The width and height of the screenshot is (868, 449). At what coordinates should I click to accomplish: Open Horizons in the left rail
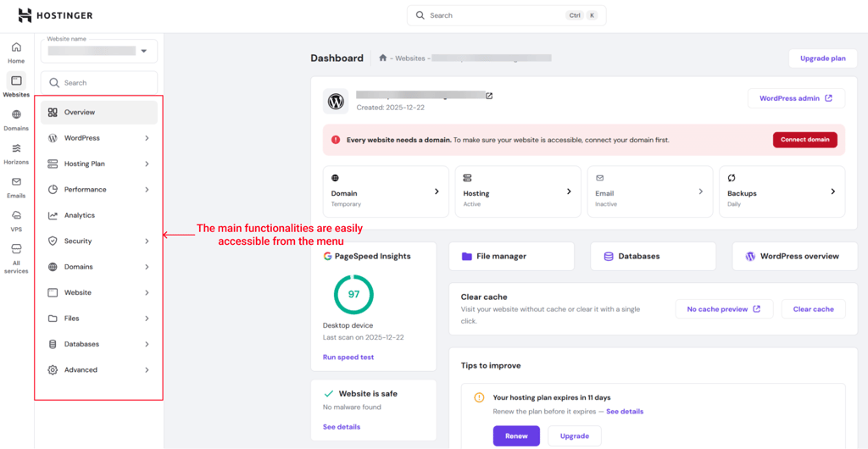(16, 154)
